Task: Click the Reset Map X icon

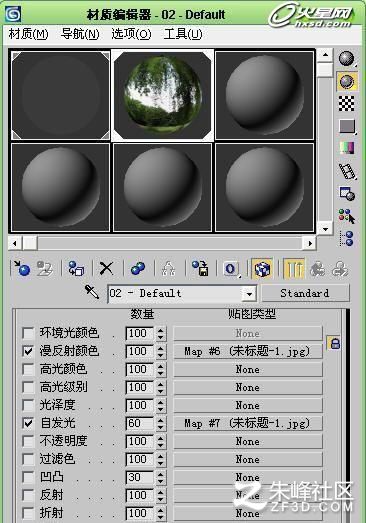Action: click(x=106, y=269)
